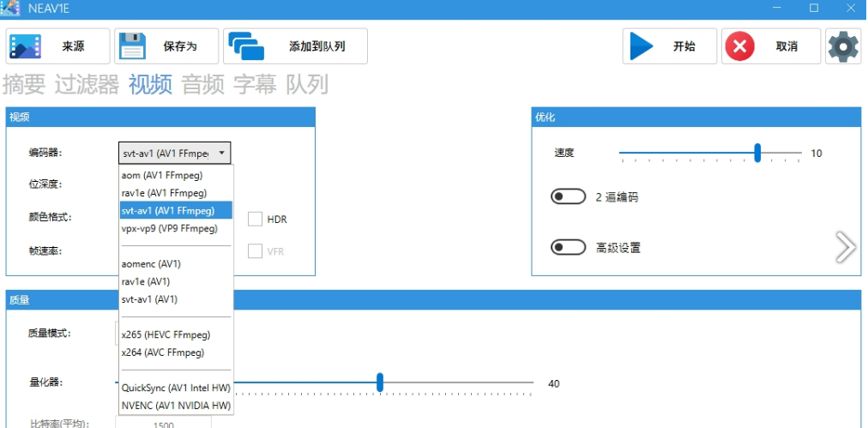The image size is (868, 428).
Task: Click the 比特率 input field showing 1500
Action: [163, 424]
